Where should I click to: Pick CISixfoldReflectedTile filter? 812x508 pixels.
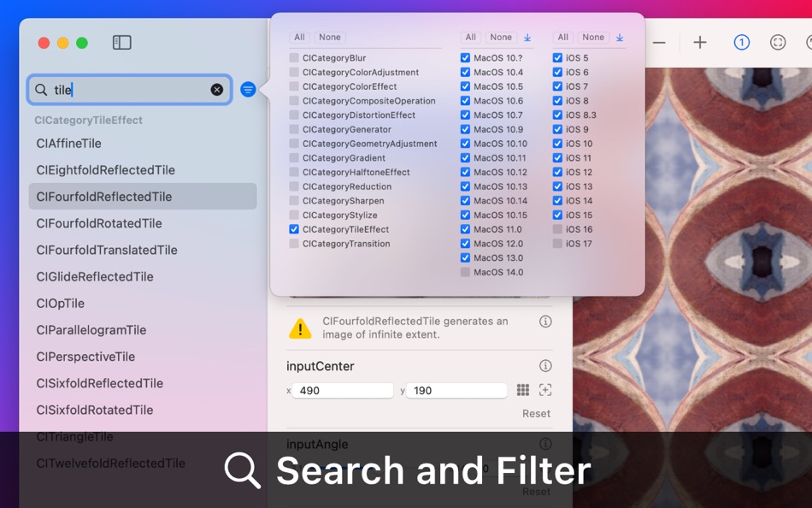(x=143, y=384)
